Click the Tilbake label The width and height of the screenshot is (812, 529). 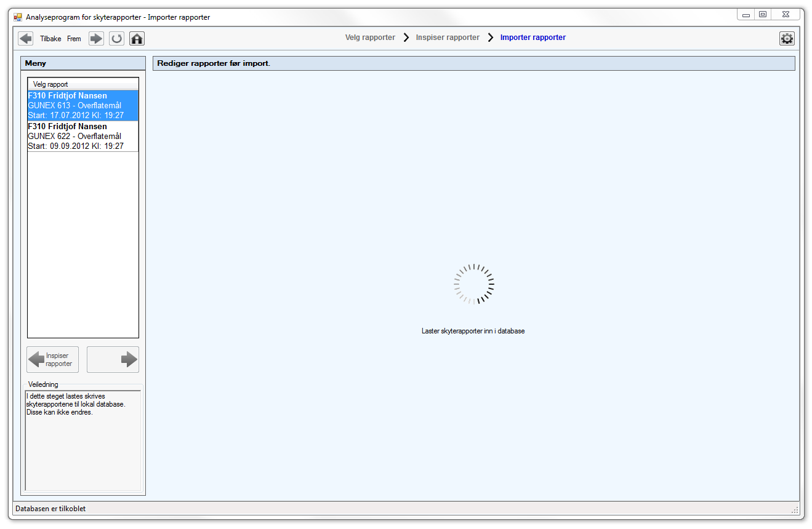[x=50, y=39]
